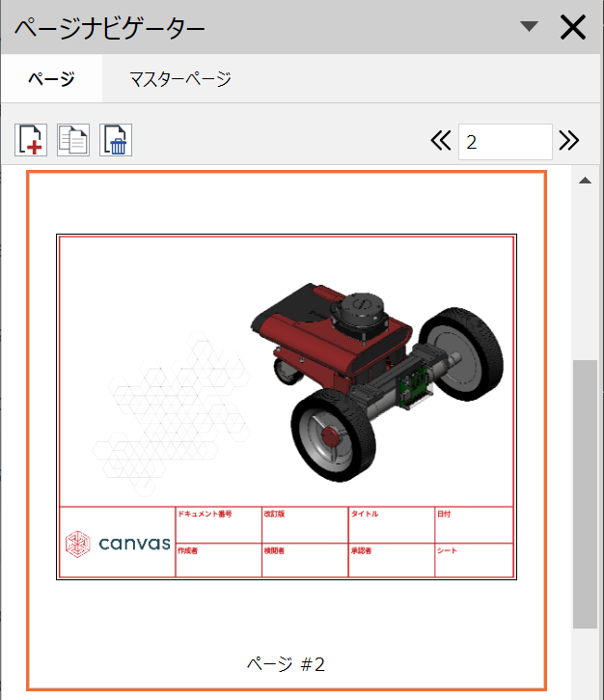This screenshot has width=604, height=700.
Task: Click the scrollbar up arrow
Action: [x=586, y=181]
